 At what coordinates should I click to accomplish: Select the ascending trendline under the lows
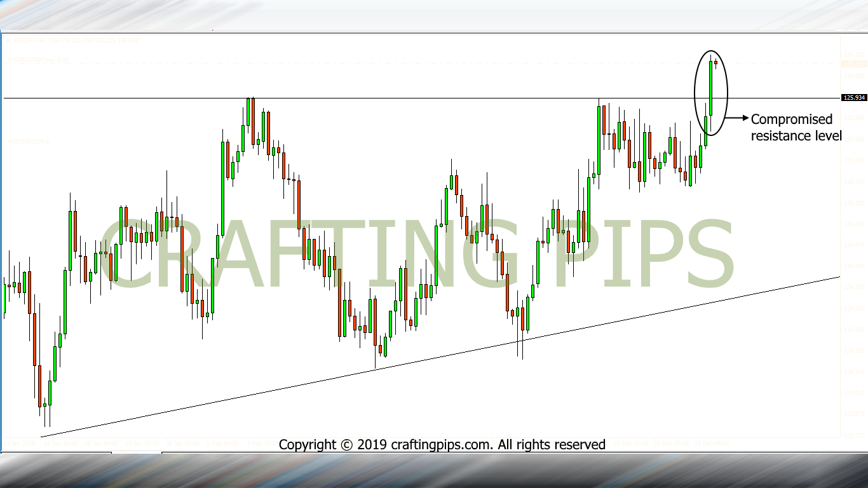point(440,356)
